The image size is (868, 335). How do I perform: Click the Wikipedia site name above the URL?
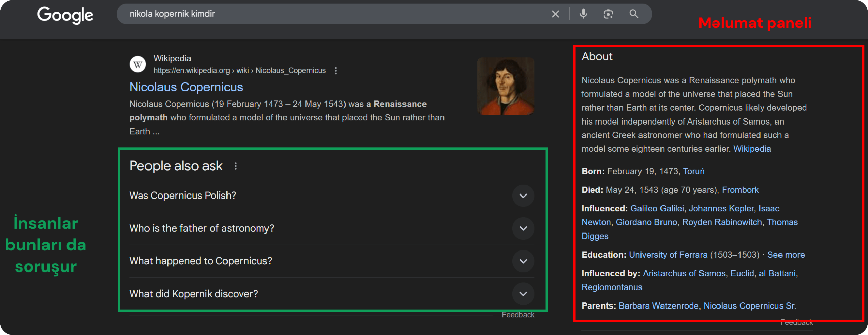coord(172,58)
